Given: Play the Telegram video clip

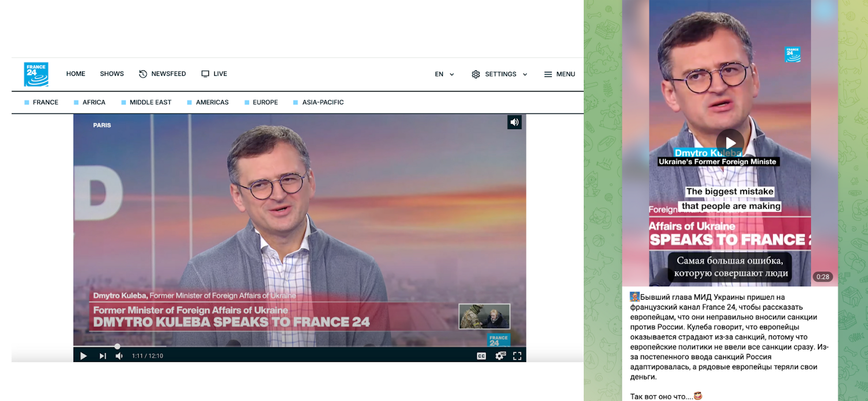Looking at the screenshot, I should [730, 143].
